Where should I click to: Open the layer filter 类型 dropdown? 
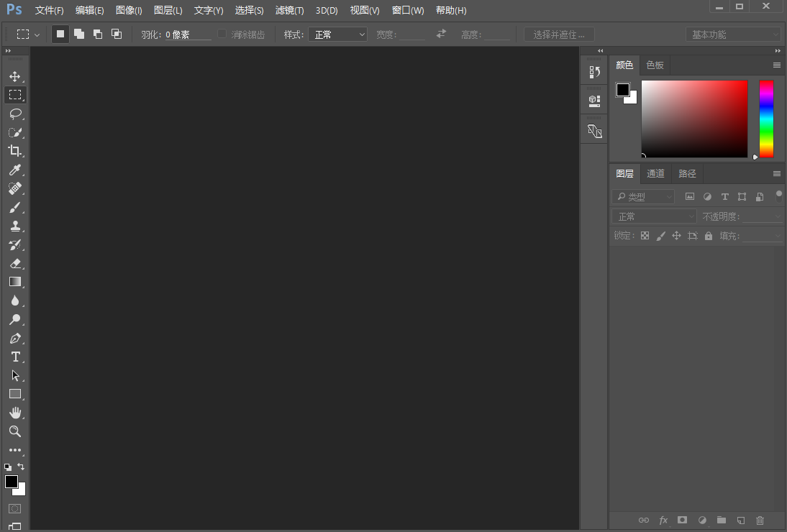[642, 196]
